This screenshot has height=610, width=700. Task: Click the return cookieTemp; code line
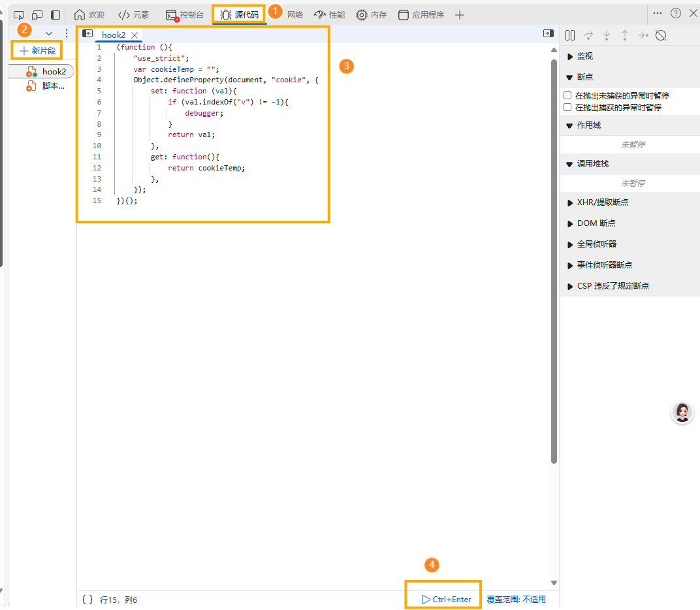click(206, 168)
